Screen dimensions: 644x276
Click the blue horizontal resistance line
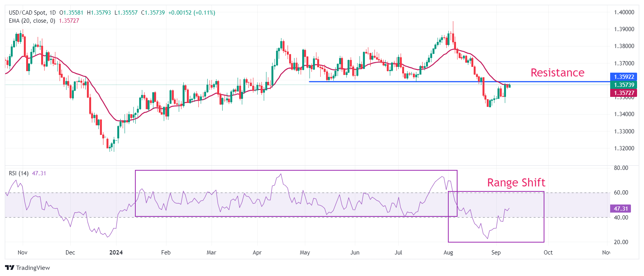point(384,81)
